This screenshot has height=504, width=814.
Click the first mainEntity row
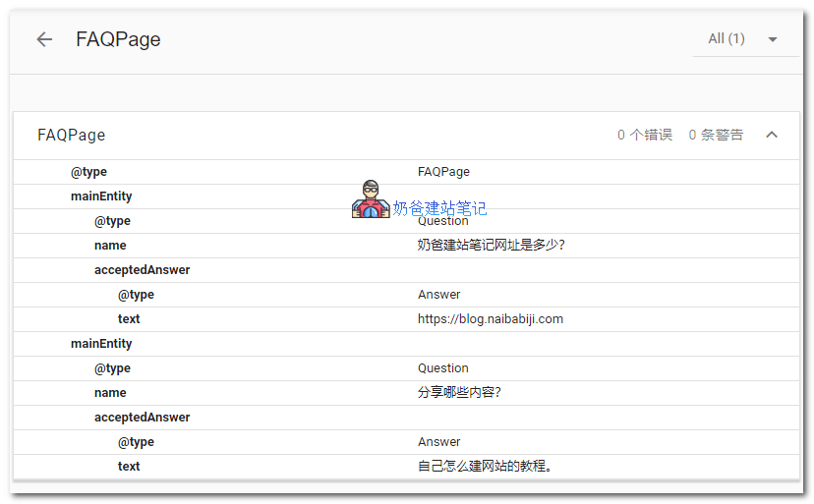101,196
